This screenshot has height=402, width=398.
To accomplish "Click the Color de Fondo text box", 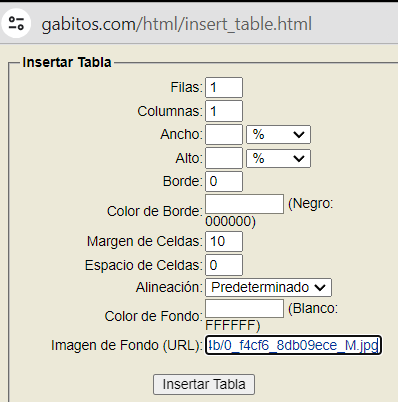I will pyautogui.click(x=244, y=308).
